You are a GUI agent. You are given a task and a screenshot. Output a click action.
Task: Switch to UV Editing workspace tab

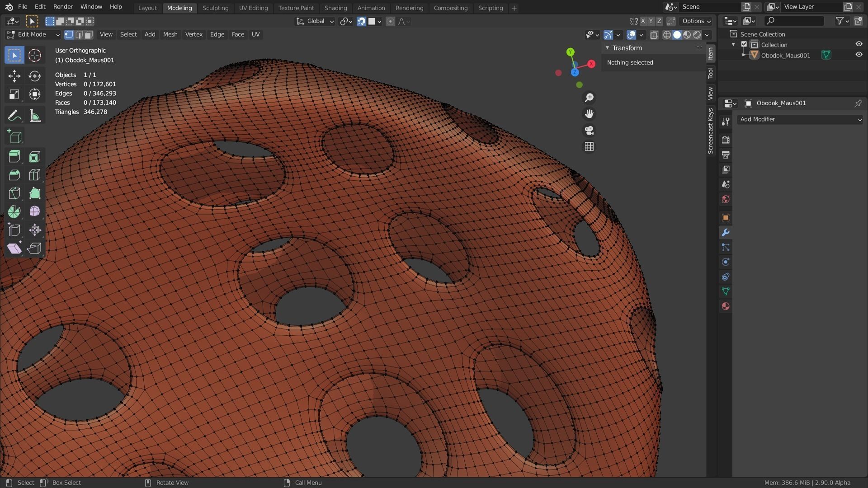(253, 8)
